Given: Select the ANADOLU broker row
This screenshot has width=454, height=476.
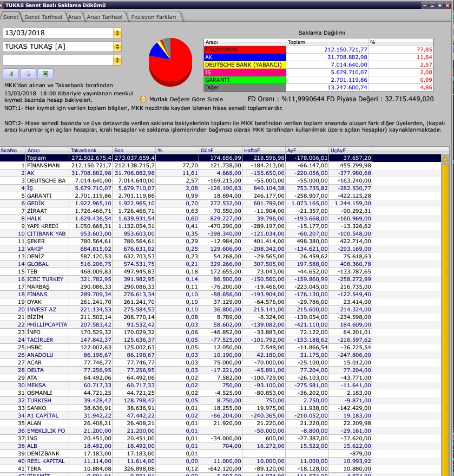Looking at the screenshot, I should click(220, 355).
